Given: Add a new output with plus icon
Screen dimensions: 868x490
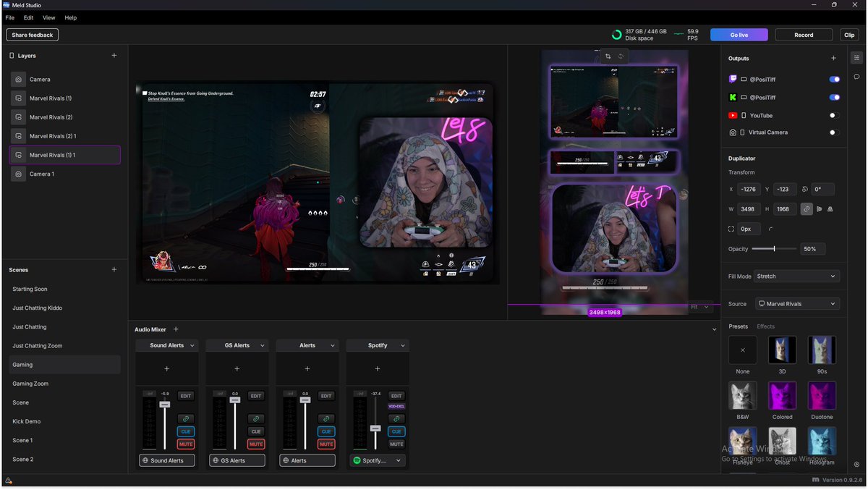Looking at the screenshot, I should (833, 59).
